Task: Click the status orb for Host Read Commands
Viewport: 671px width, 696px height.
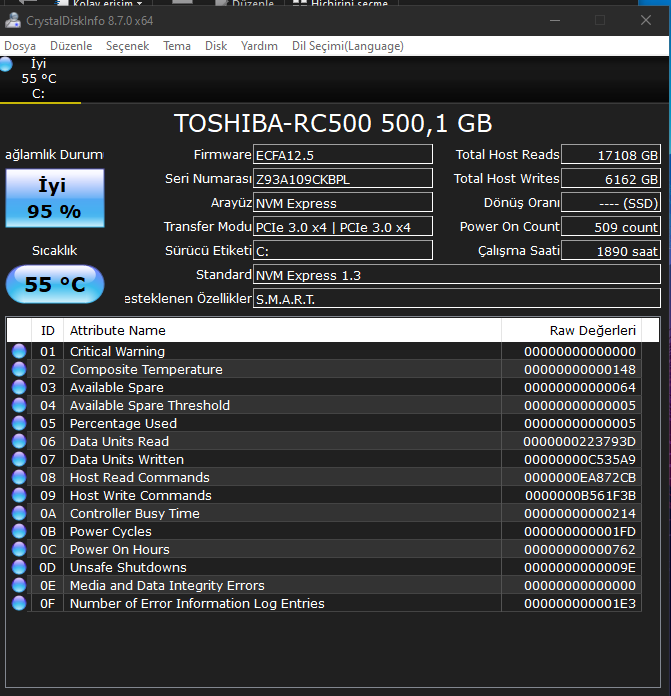Action: coord(19,477)
